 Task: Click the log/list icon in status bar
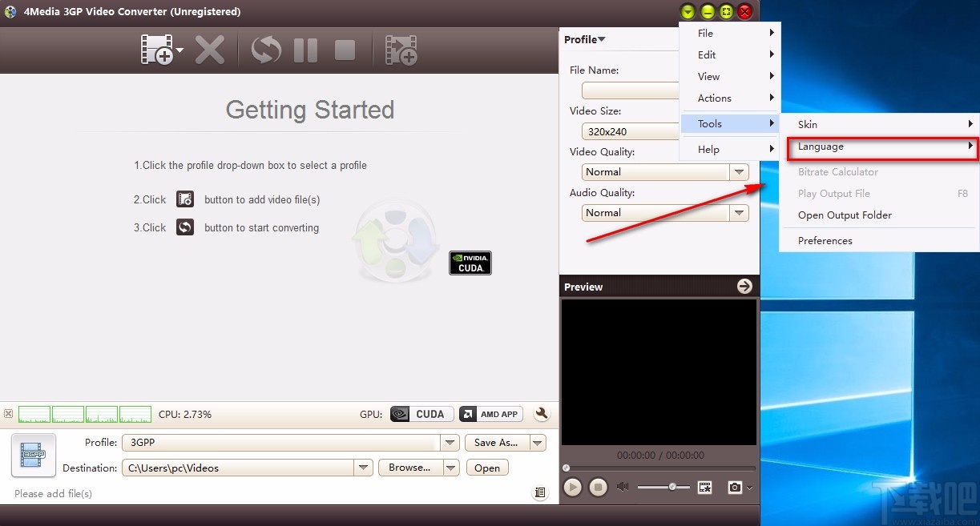point(540,493)
